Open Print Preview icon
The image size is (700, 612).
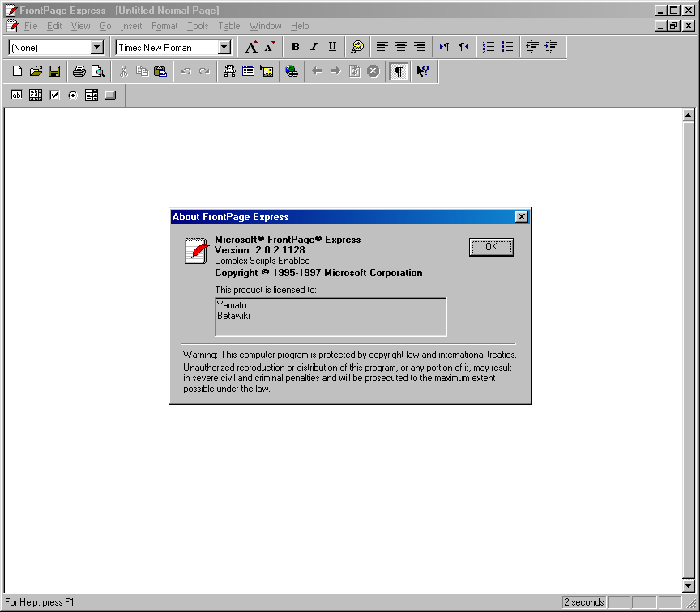[x=98, y=71]
